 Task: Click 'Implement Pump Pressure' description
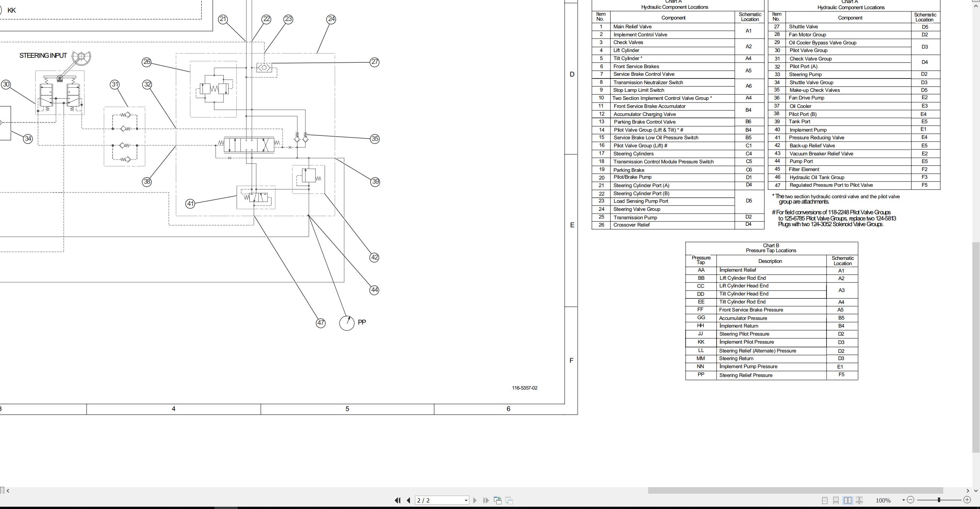pyautogui.click(x=748, y=366)
